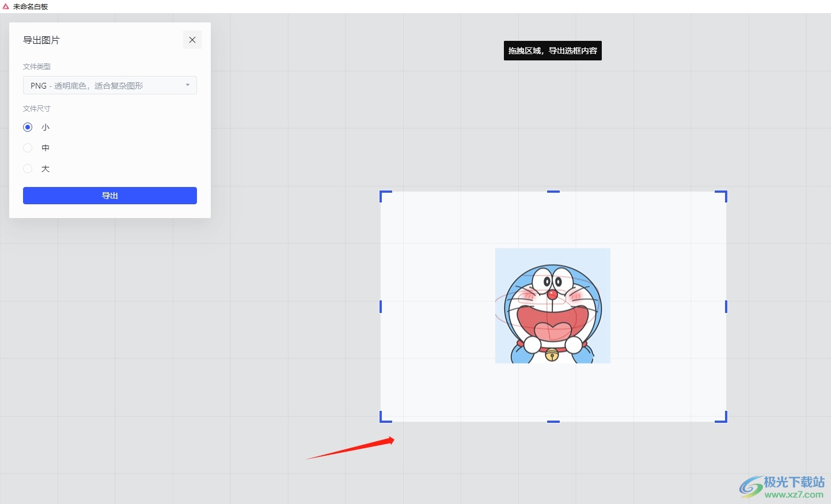Click the top-edge middle selection handle
831x504 pixels.
[x=553, y=192]
